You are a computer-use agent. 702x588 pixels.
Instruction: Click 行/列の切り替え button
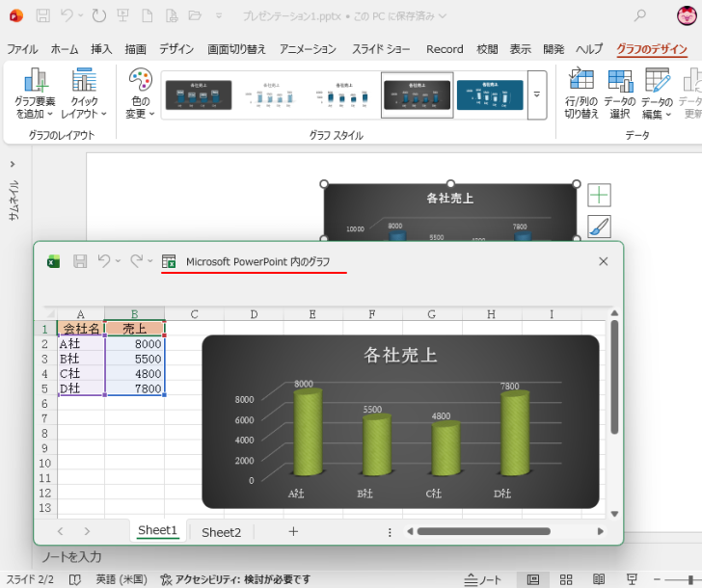581,94
